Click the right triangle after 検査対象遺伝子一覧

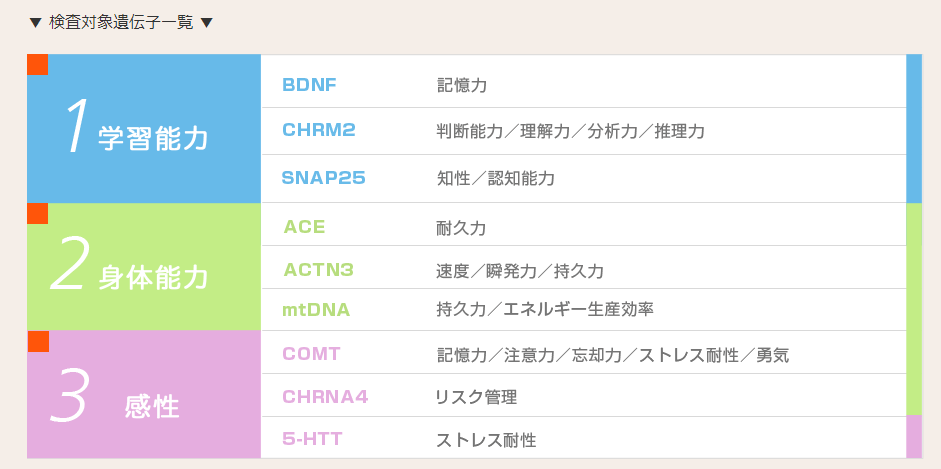[x=206, y=23]
